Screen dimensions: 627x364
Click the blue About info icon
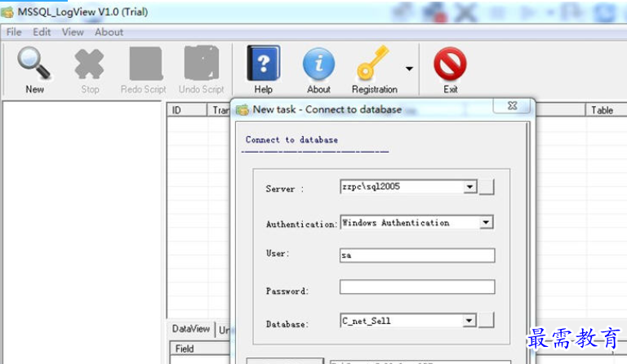[x=318, y=64]
